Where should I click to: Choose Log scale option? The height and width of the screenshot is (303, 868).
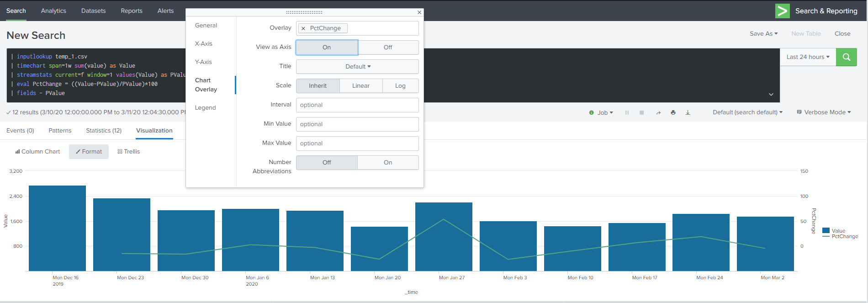[x=400, y=86]
